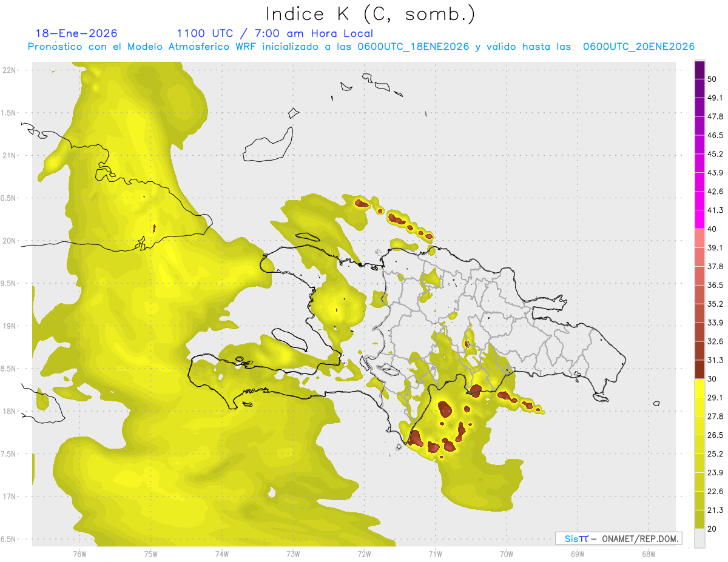The image size is (728, 562).
Task: Click the olive legend swatch above 20
Action: coord(700,519)
